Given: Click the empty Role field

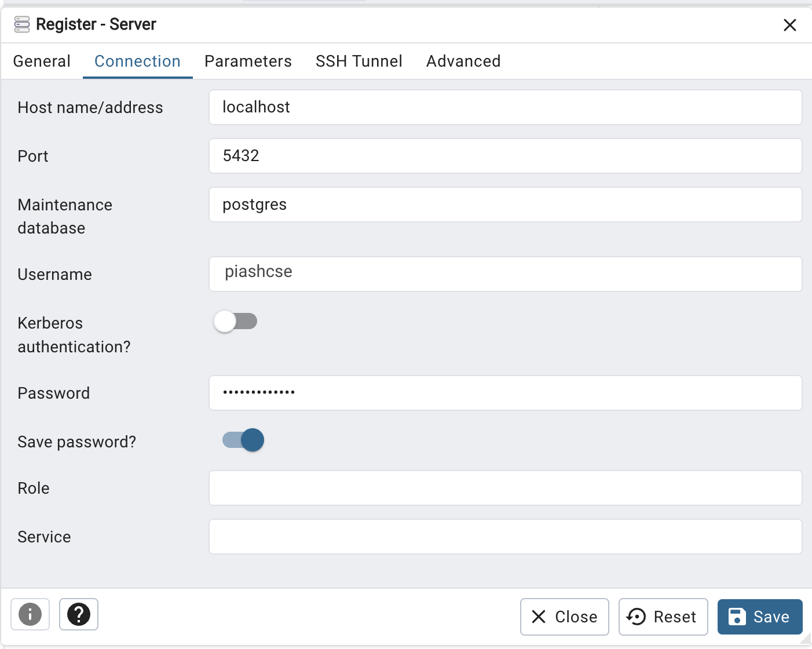Looking at the screenshot, I should 505,488.
